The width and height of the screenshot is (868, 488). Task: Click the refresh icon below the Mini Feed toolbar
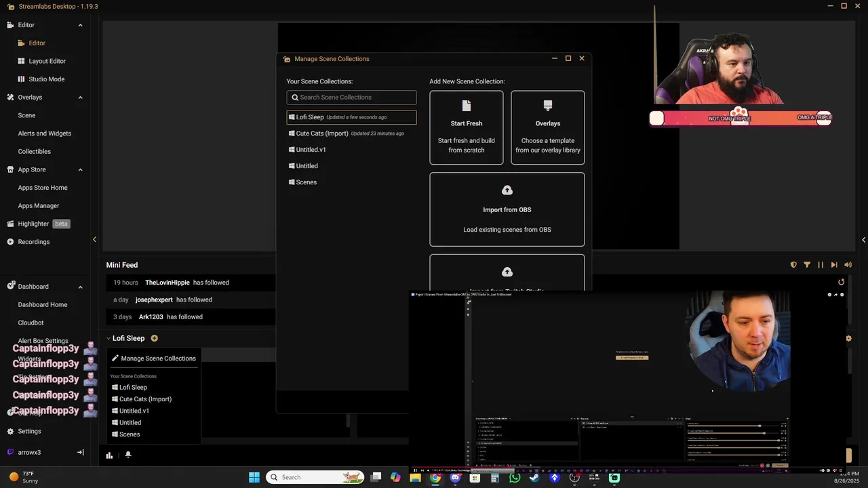[x=842, y=282]
